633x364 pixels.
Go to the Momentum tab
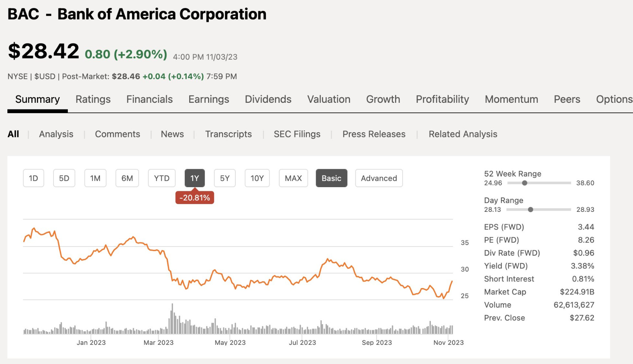point(511,99)
